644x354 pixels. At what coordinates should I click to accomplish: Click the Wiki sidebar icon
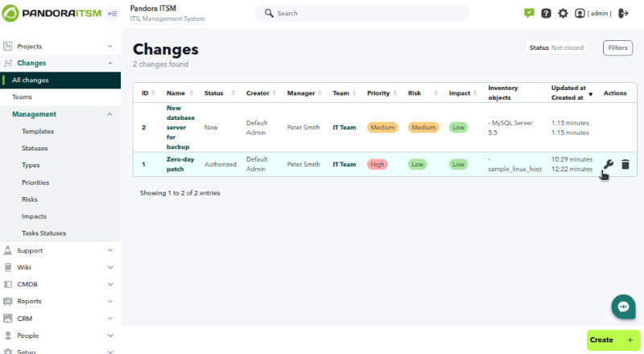(7, 267)
